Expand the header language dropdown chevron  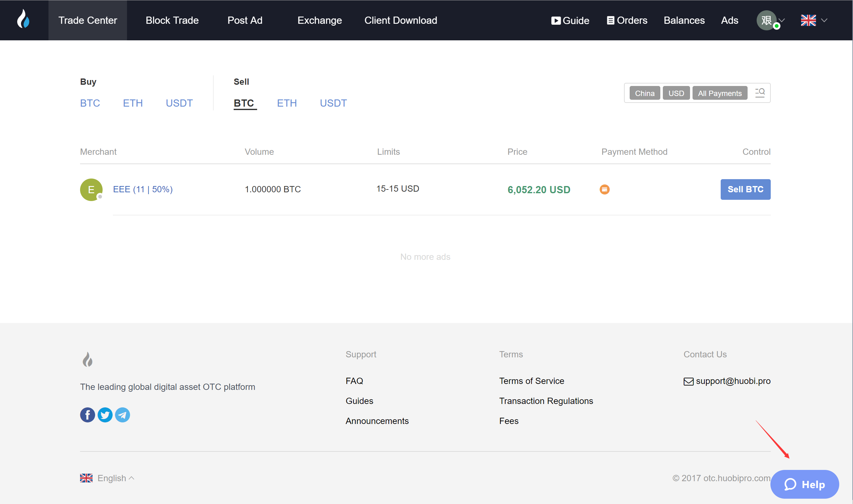824,20
